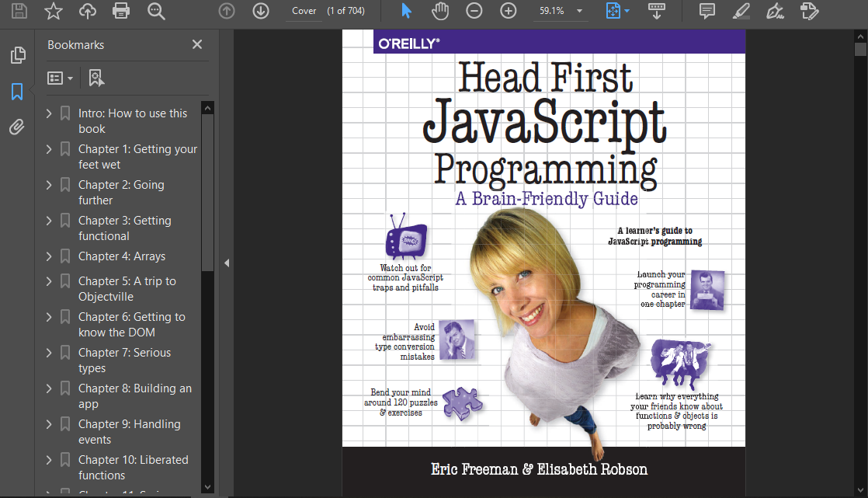The width and height of the screenshot is (868, 498).
Task: Jump to 'Chapter 8: Building an app'
Action: click(135, 396)
